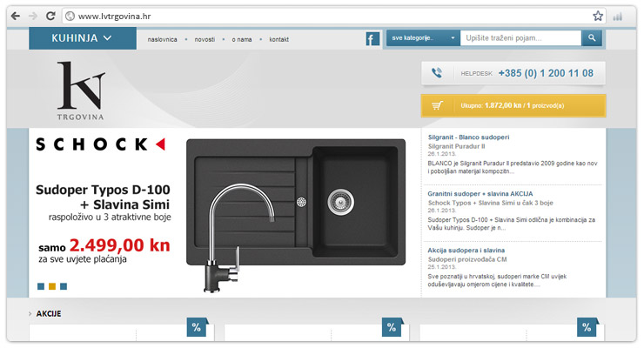
Task: Click the AKCIJE section heading
Action: (49, 313)
